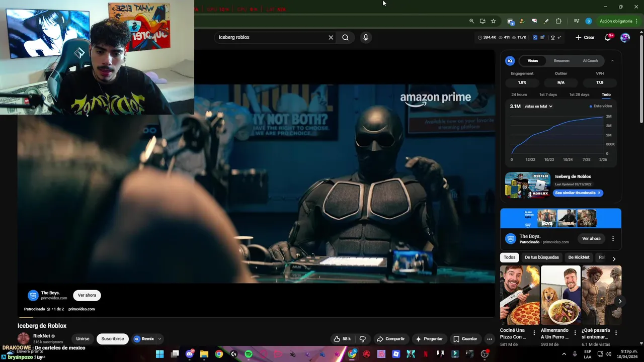Click the vidIQ trophy icon
Screen dimensions: 644x362
point(552,37)
